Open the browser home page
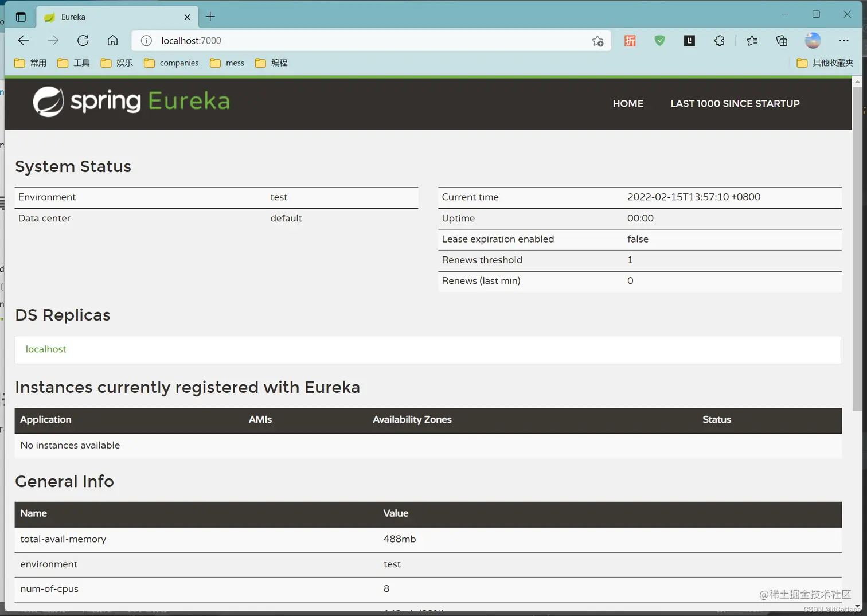 [113, 40]
